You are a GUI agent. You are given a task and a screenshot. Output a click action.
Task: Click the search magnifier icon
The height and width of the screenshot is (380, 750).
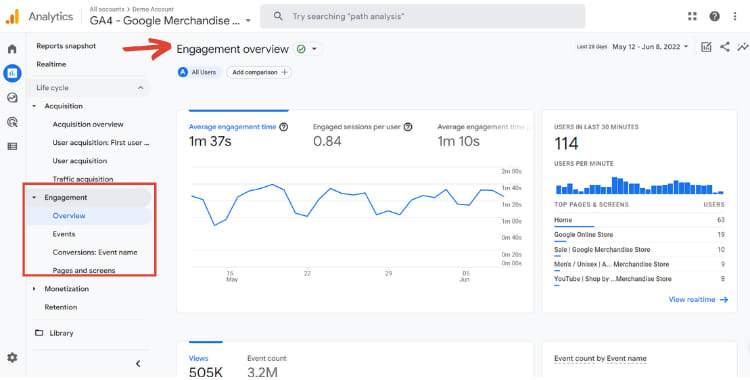point(278,16)
